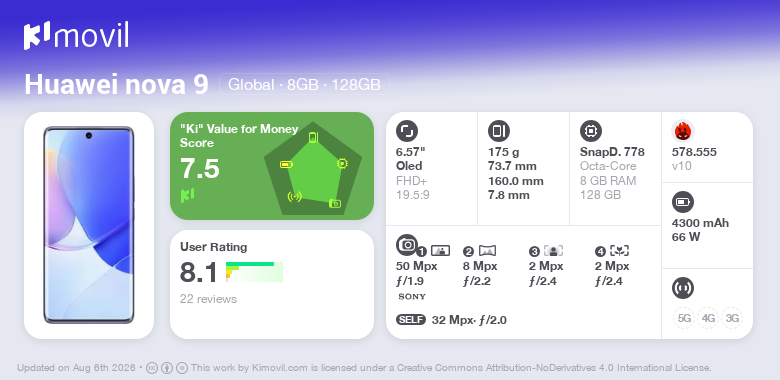Click the SELF selfie camera badge
Image resolution: width=780 pixels, height=380 pixels.
411,320
